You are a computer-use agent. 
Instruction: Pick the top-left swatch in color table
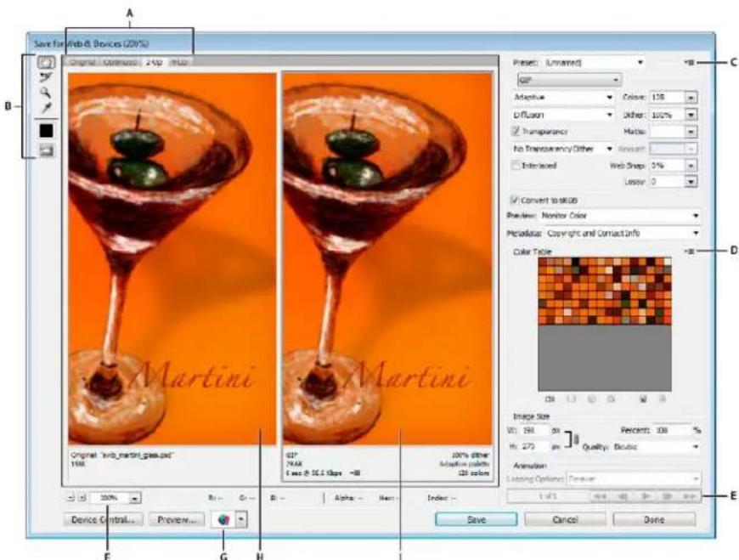click(543, 262)
